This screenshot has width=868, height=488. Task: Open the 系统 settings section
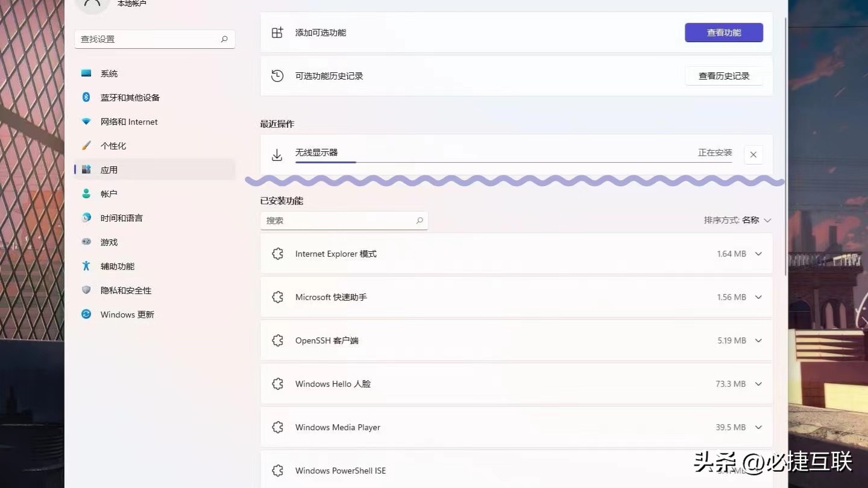point(109,74)
